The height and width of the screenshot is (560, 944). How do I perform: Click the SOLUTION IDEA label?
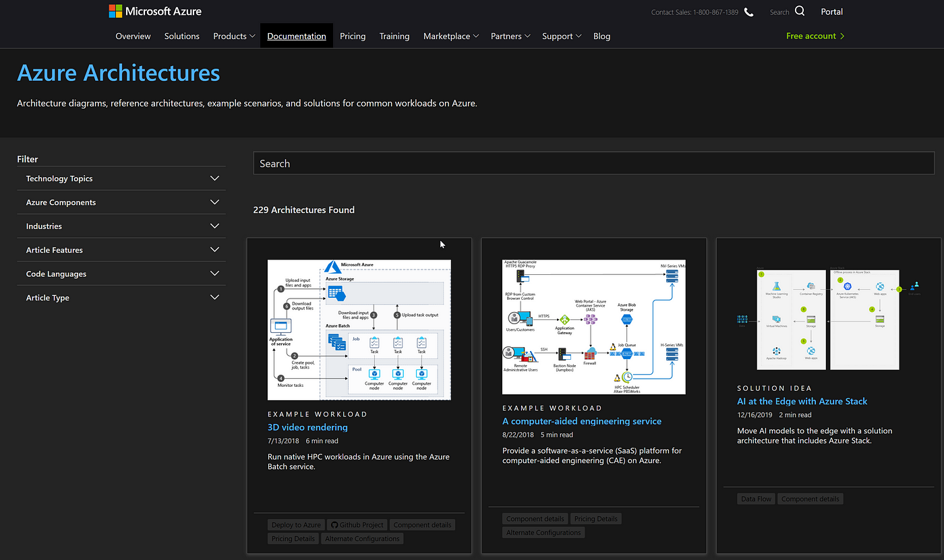(x=774, y=388)
